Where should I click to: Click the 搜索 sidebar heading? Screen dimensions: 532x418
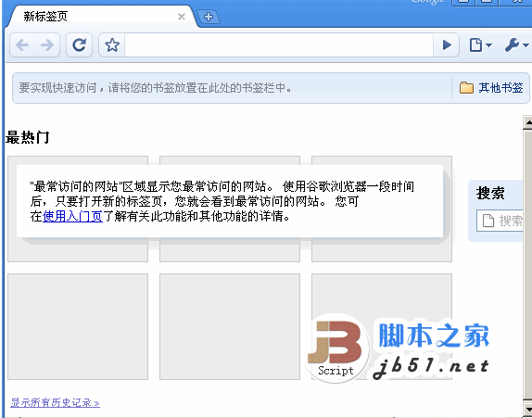click(x=490, y=193)
